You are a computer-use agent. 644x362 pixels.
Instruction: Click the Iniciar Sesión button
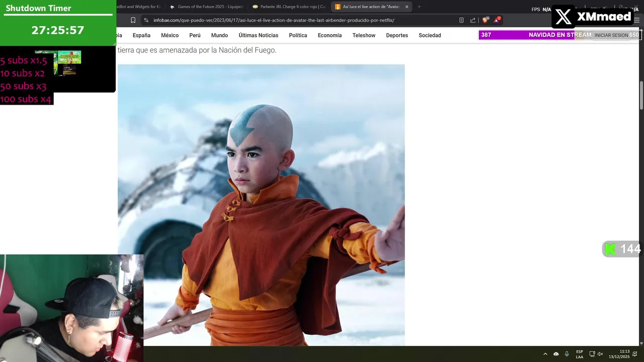coord(611,35)
